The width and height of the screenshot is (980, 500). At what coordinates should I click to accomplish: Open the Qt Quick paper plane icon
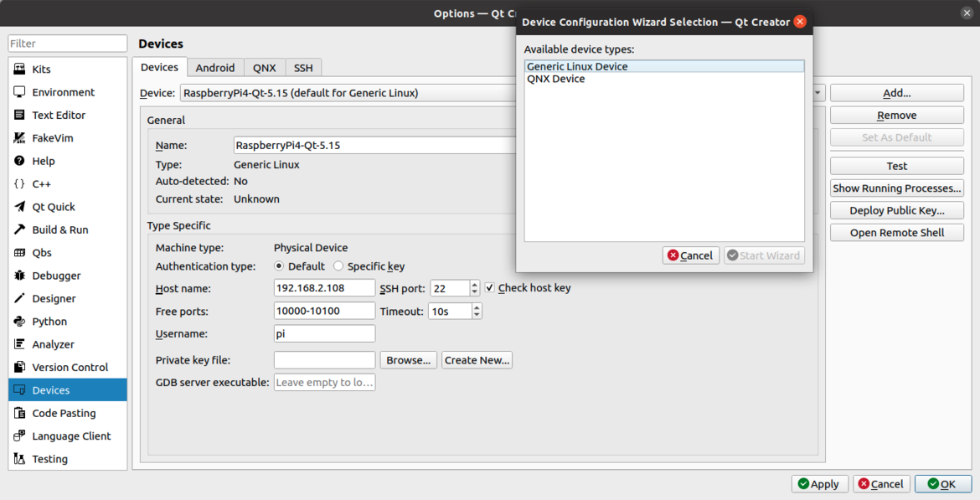(19, 207)
